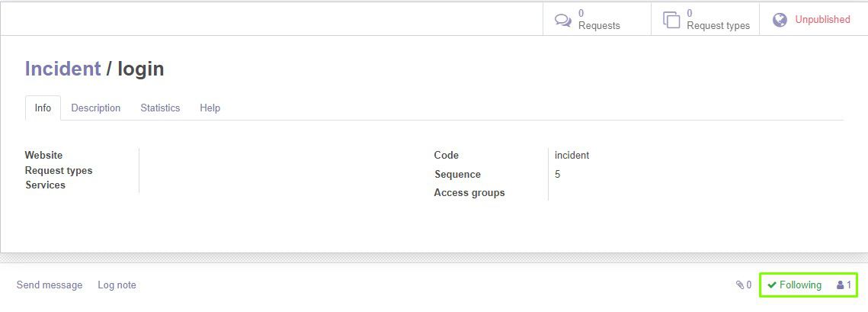Click the Sequence value 5
868x312 pixels.
(x=557, y=175)
